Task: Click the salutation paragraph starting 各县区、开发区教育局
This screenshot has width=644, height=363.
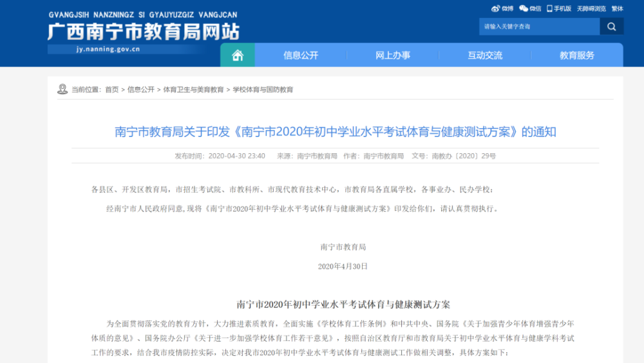Action: [x=292, y=189]
